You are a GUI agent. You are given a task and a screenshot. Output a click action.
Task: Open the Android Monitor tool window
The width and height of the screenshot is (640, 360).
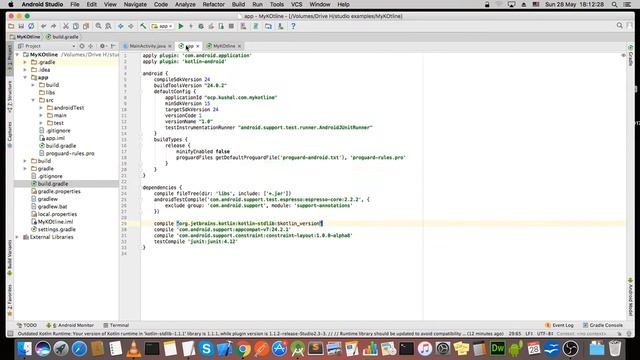pos(70,325)
